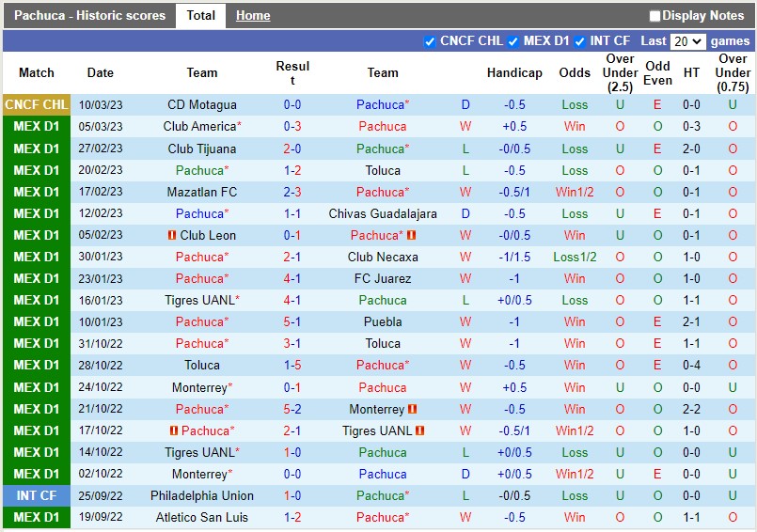Uncheck the CNCF CHL filter checkbox

(429, 42)
